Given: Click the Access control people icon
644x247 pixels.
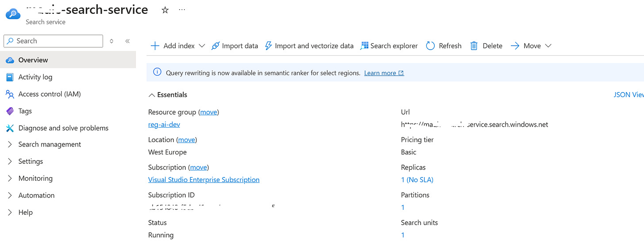Looking at the screenshot, I should [10, 94].
